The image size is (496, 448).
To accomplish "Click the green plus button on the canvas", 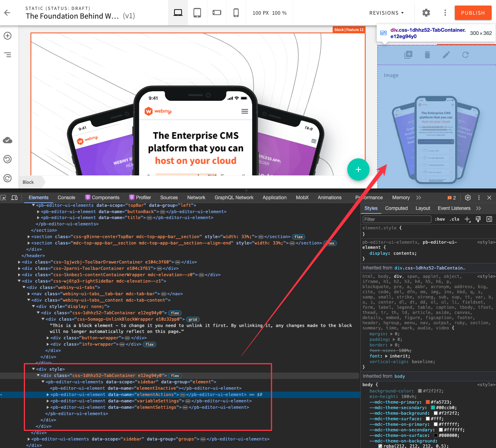I will click(x=358, y=169).
